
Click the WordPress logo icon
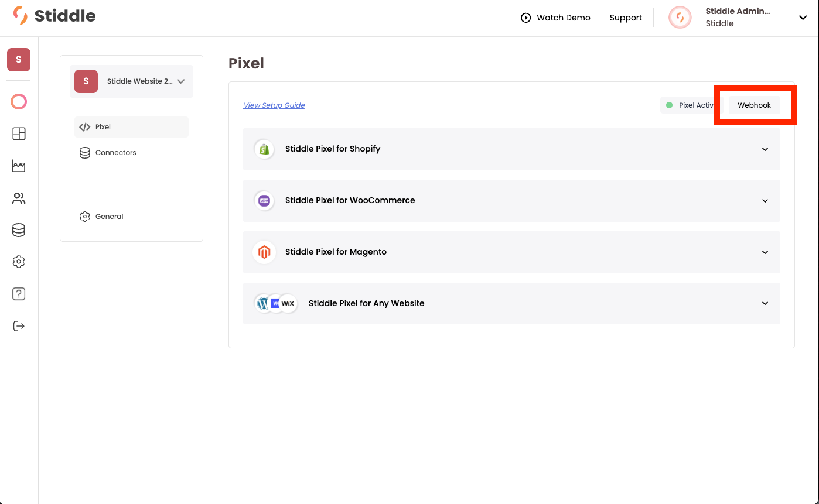(262, 303)
